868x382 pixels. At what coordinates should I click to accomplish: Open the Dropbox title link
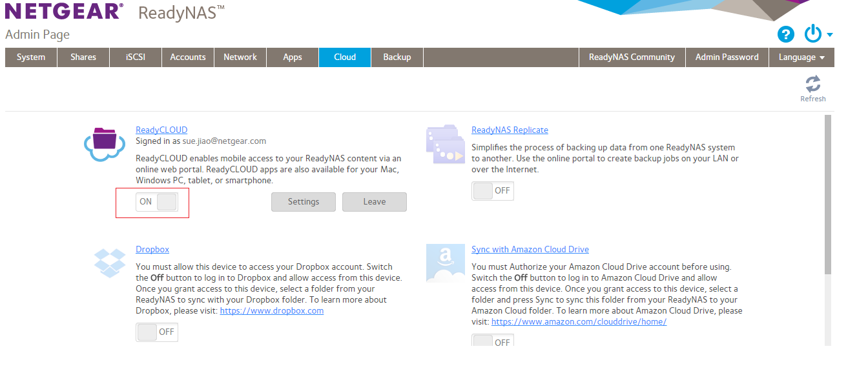[152, 249]
